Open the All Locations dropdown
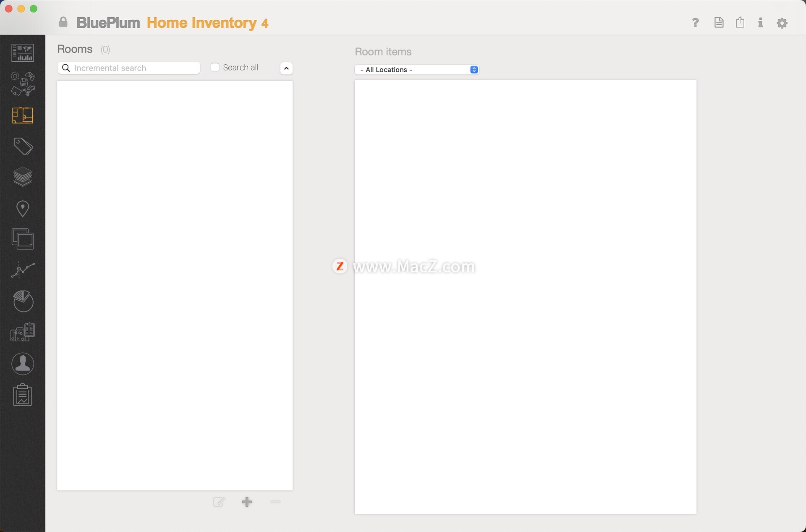 (x=417, y=70)
